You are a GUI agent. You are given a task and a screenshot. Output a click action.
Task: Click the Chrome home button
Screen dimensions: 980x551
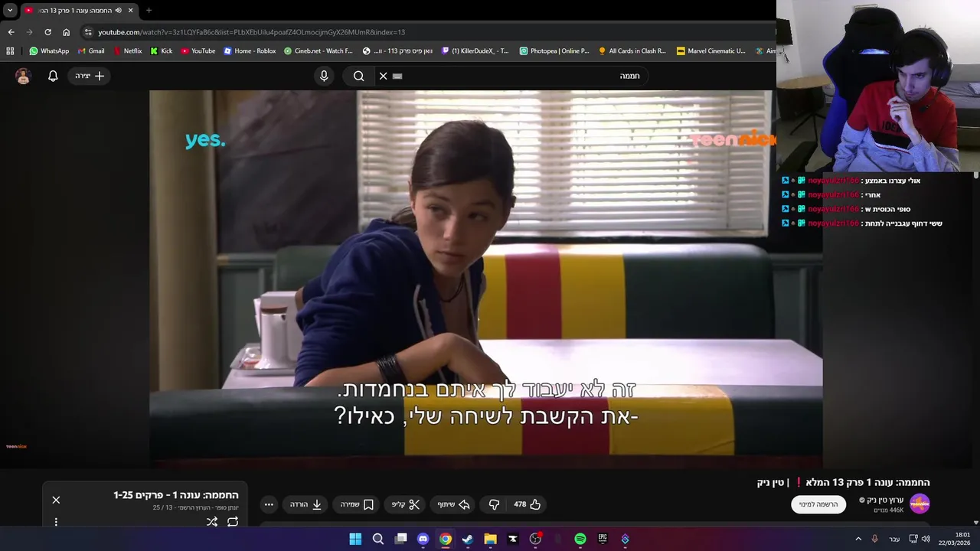pyautogui.click(x=66, y=32)
